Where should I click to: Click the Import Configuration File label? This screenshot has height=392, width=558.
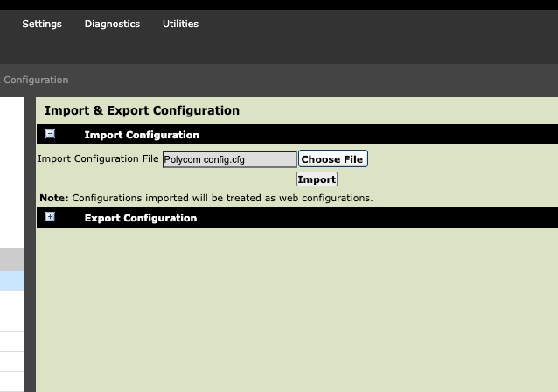point(98,158)
